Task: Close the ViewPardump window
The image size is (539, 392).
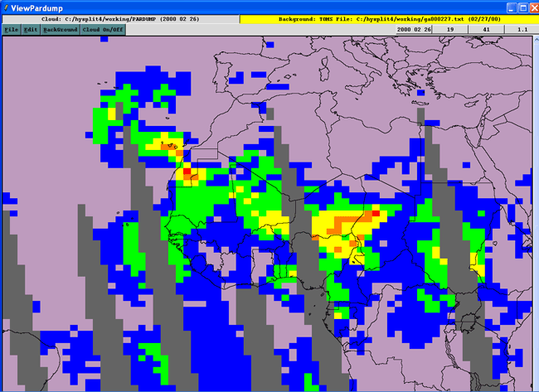Action: [x=534, y=7]
